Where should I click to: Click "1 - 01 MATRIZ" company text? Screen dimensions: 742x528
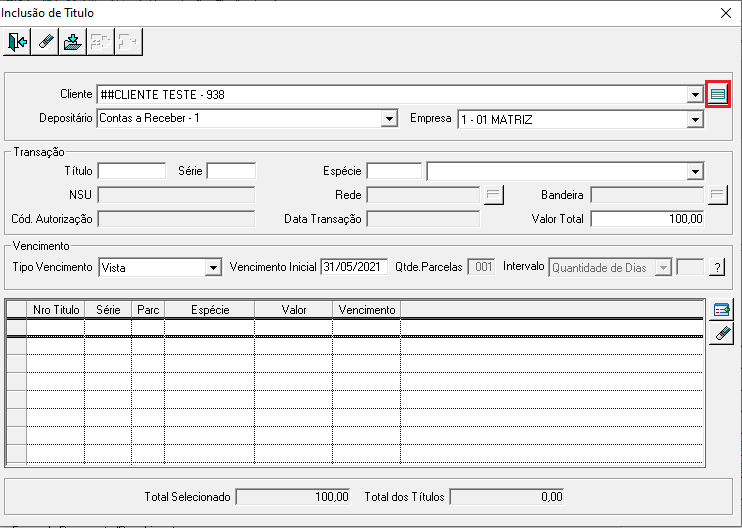point(496,120)
